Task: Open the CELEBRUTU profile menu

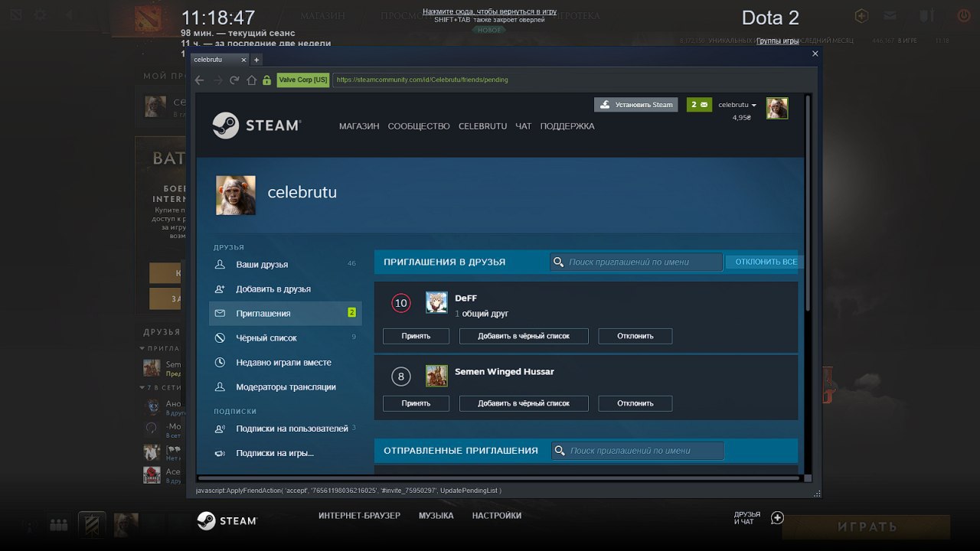Action: click(482, 126)
